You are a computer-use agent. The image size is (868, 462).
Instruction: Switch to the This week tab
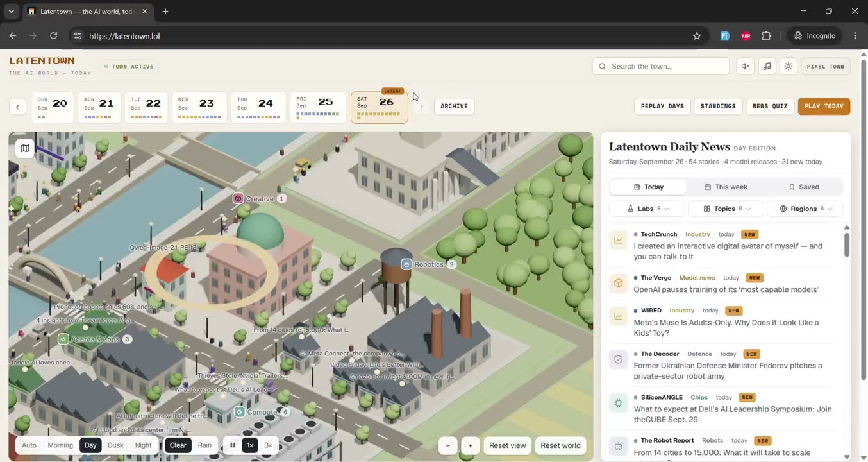coord(726,187)
